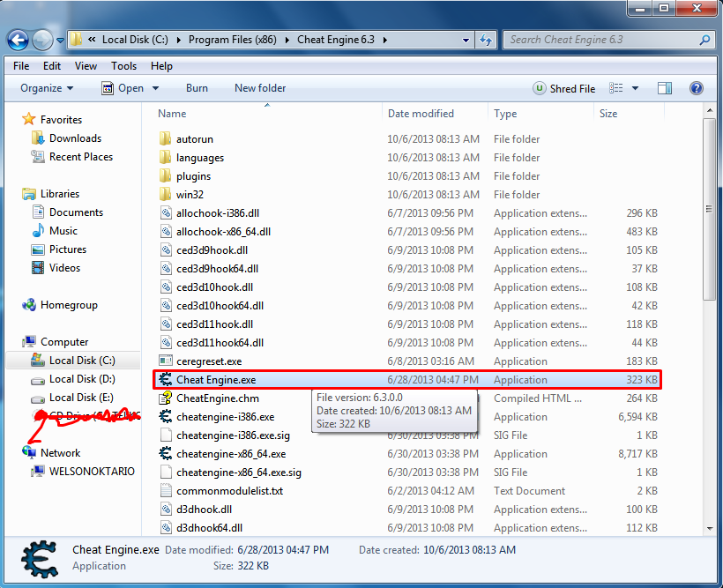The width and height of the screenshot is (723, 588).
Task: Expand the Organize dropdown menu
Action: [47, 88]
